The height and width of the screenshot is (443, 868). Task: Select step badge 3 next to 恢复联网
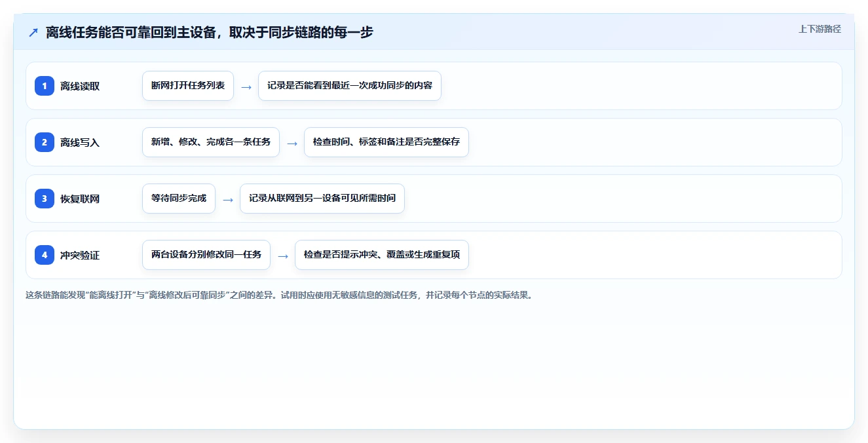(x=45, y=199)
